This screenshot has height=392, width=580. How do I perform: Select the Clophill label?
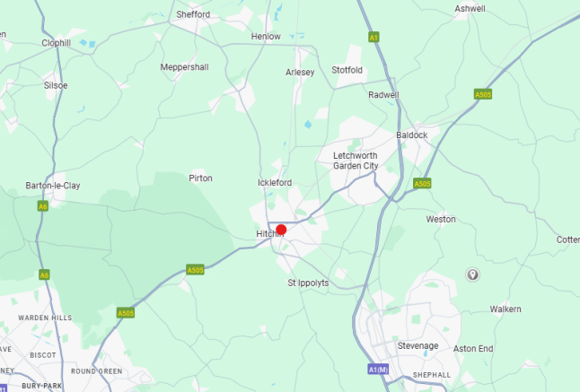[57, 43]
